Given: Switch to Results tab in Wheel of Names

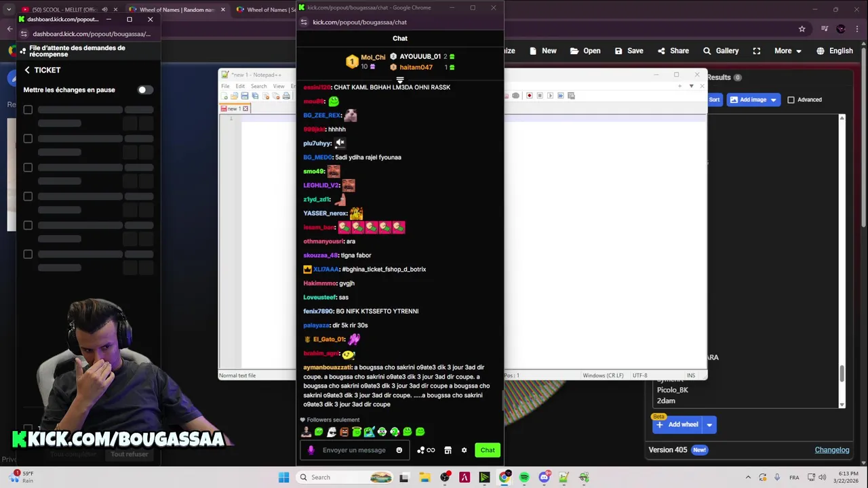Looking at the screenshot, I should pyautogui.click(x=724, y=77).
